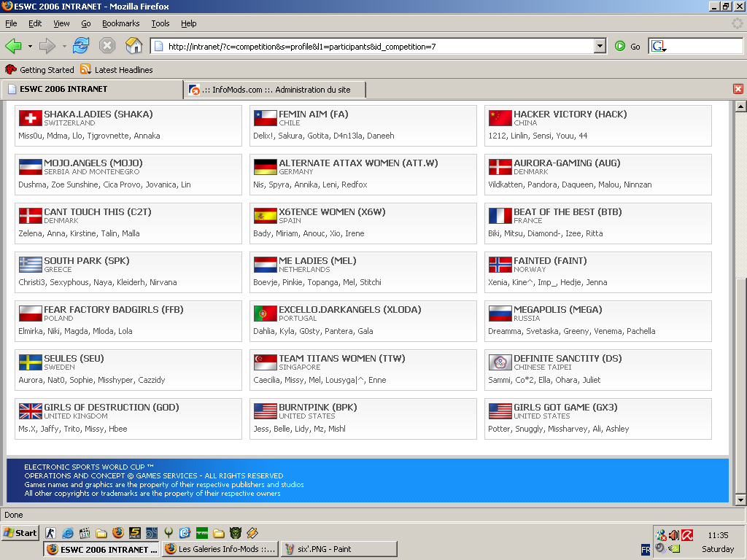Launch Quake from quick launch icon

(169, 533)
